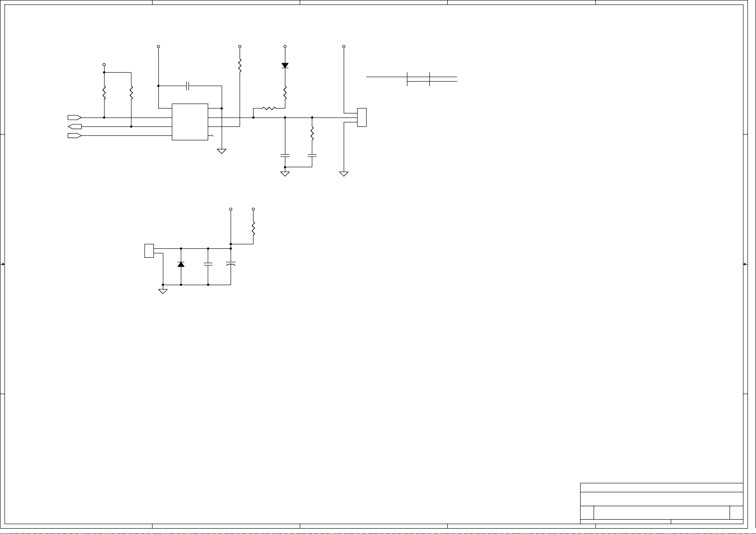This screenshot has width=756, height=534.
Task: Click the no-connect X mark on IC
Action: 213,135
